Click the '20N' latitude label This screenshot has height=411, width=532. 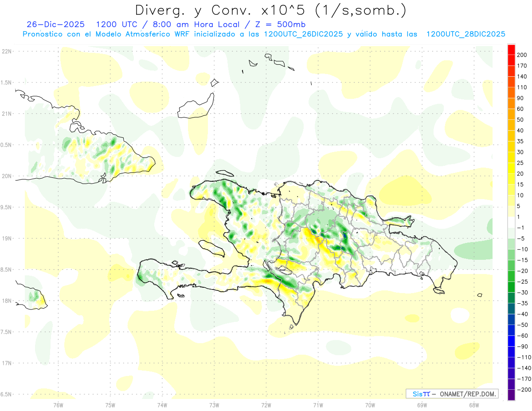coord(6,176)
